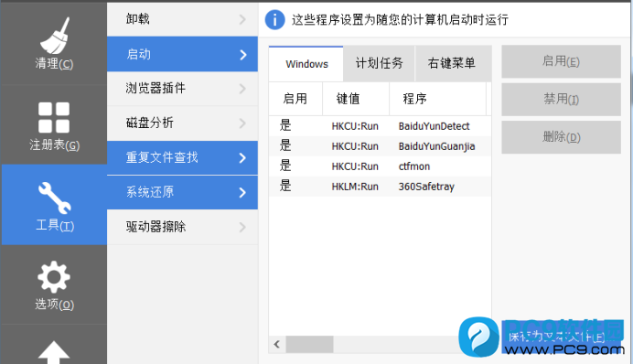Click the horizontal scrollbar left arrow
Screen dimensions: 633x364
point(277,344)
